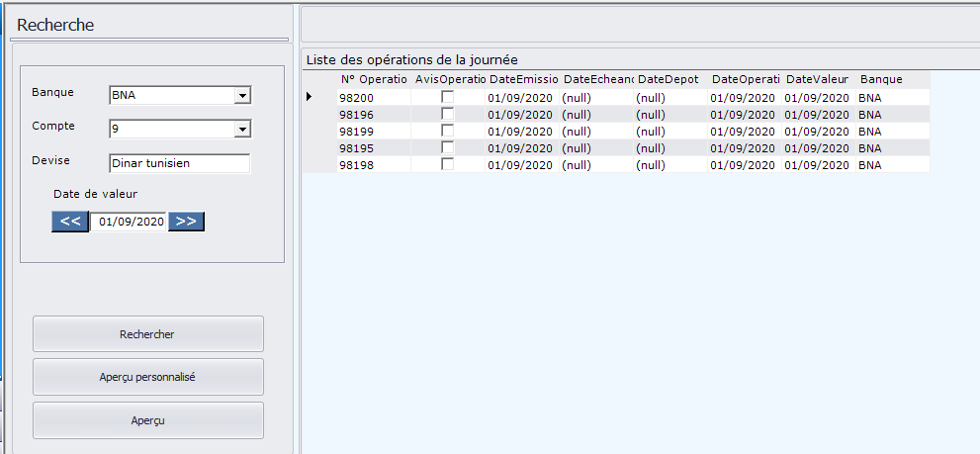980x454 pixels.
Task: Enable AvisOperation checkbox for operation 98195
Action: pos(448,147)
